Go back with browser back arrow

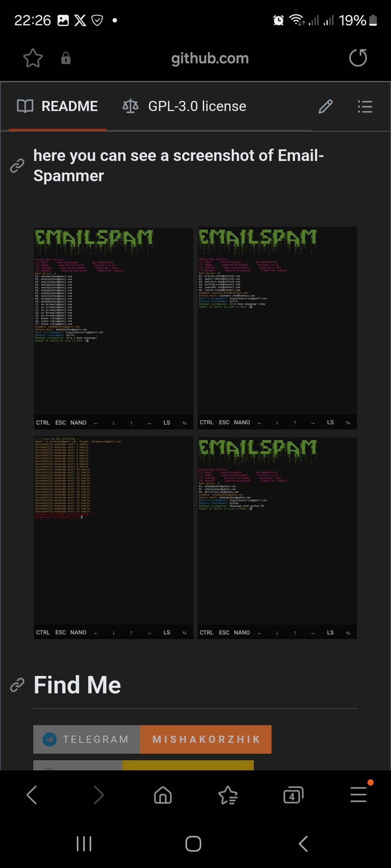[x=32, y=795]
